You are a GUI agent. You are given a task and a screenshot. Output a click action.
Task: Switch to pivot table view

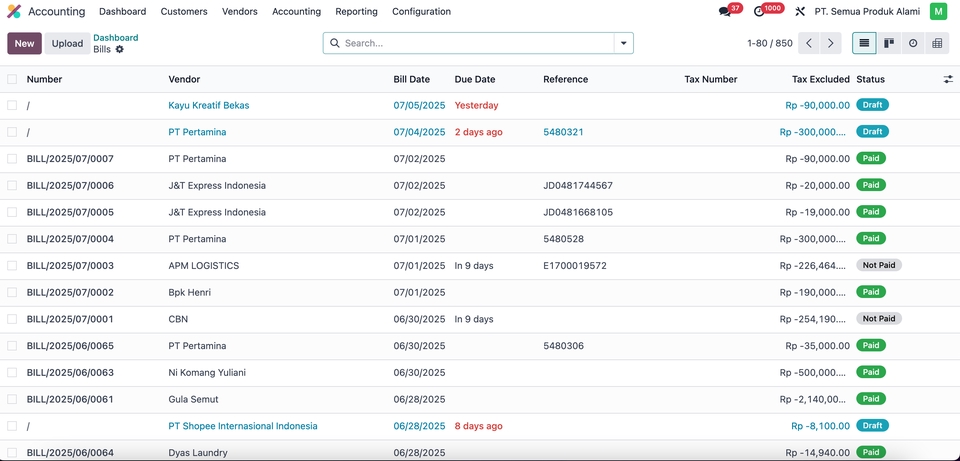(x=937, y=43)
